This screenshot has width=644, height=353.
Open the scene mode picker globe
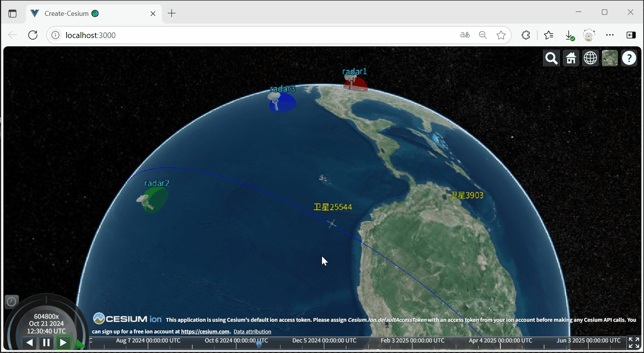(590, 58)
